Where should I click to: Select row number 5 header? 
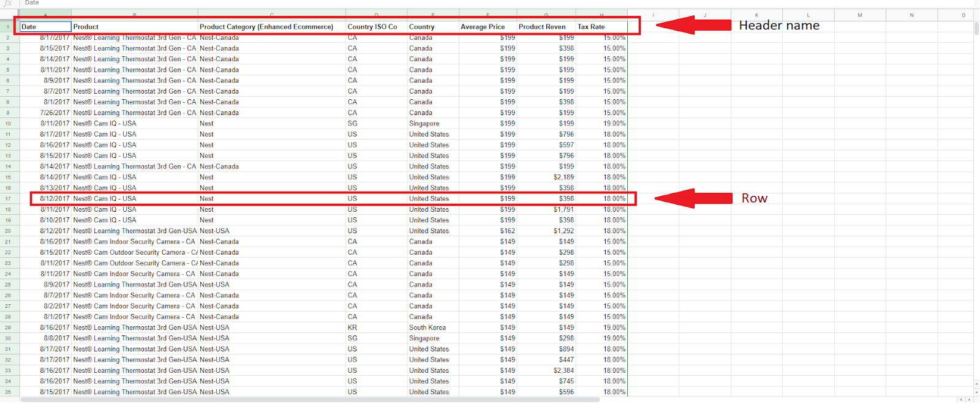pyautogui.click(x=9, y=70)
